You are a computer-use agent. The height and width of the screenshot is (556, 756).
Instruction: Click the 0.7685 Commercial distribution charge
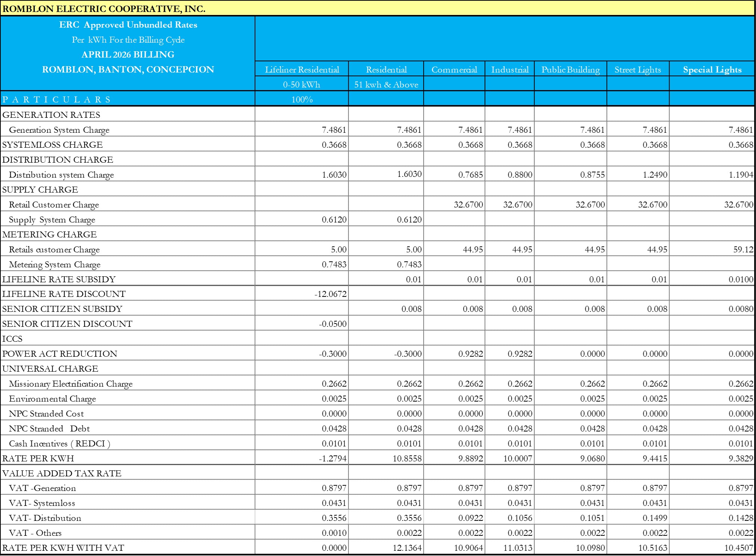[471, 175]
